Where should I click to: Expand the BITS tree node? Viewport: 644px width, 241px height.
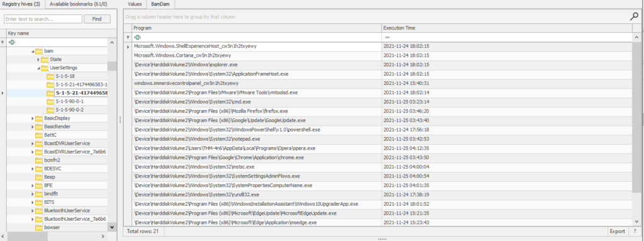coord(33,203)
